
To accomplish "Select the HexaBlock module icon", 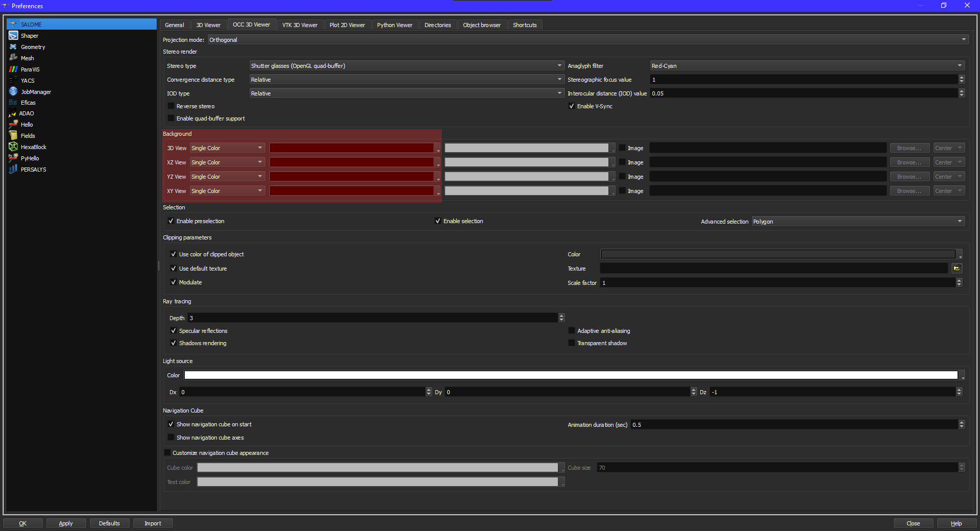I will tap(13, 147).
